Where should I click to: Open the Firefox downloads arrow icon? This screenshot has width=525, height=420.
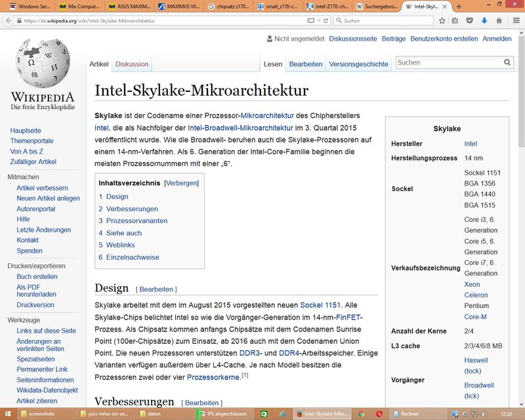pos(484,20)
